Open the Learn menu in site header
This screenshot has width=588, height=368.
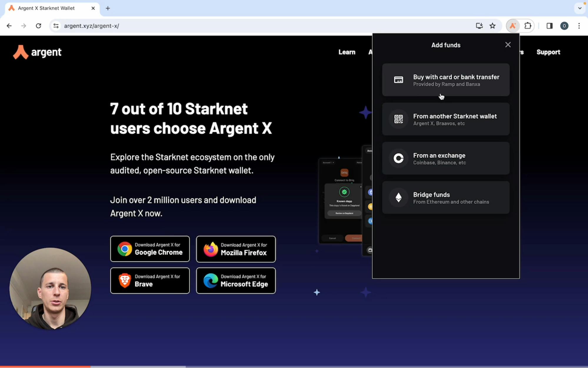coord(347,52)
